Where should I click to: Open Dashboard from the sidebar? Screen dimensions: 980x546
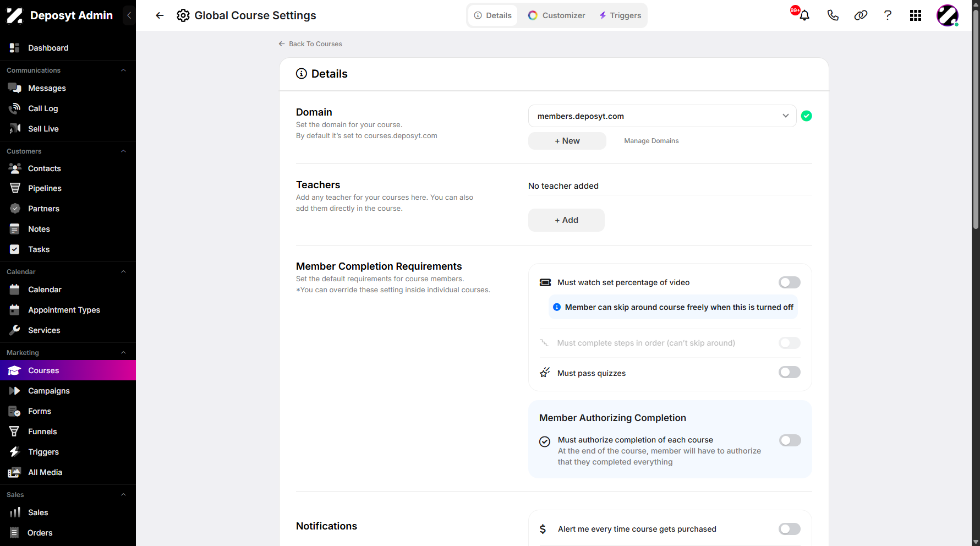tap(68, 48)
